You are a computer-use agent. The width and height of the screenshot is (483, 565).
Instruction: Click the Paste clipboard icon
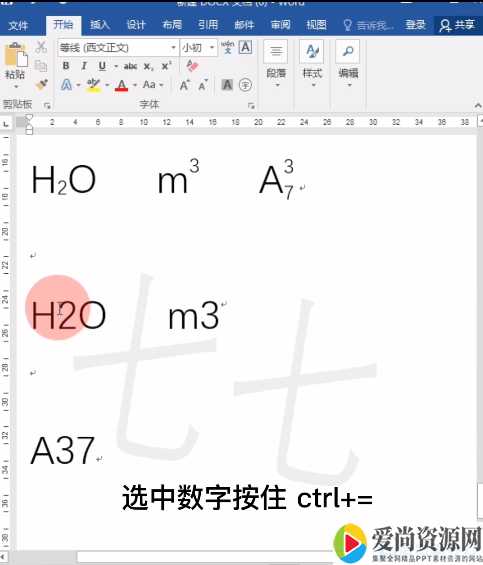[x=16, y=55]
